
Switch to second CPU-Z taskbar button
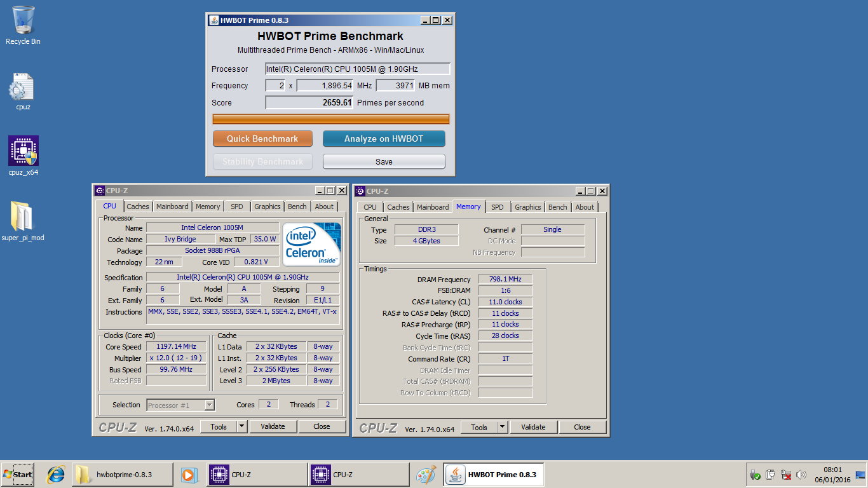click(358, 475)
